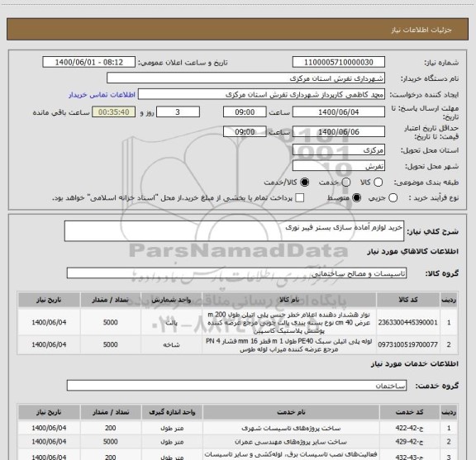Click the unit cell شاخه
This screenshot has width=476, height=460.
click(172, 344)
